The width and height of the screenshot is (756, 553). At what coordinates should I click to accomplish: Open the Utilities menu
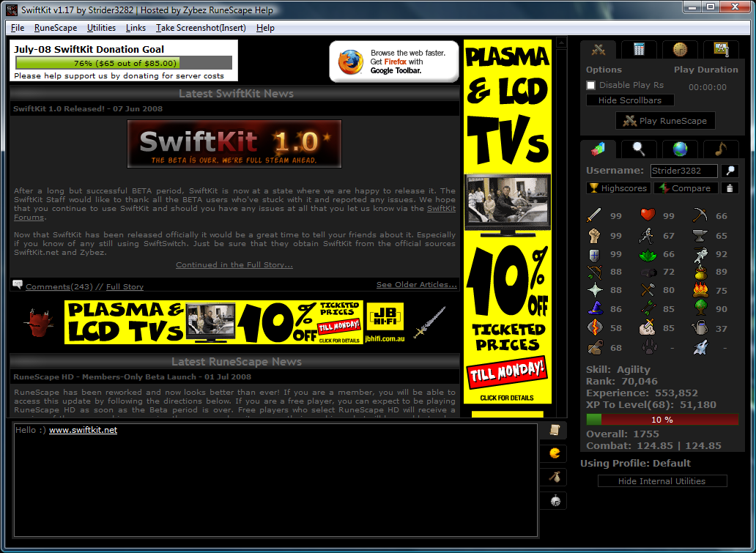[101, 28]
